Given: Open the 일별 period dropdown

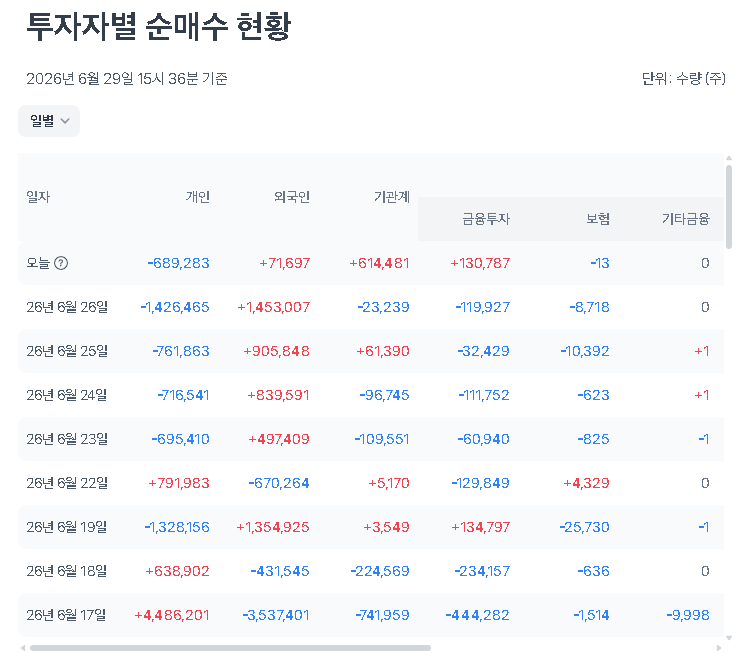Looking at the screenshot, I should click(x=49, y=121).
